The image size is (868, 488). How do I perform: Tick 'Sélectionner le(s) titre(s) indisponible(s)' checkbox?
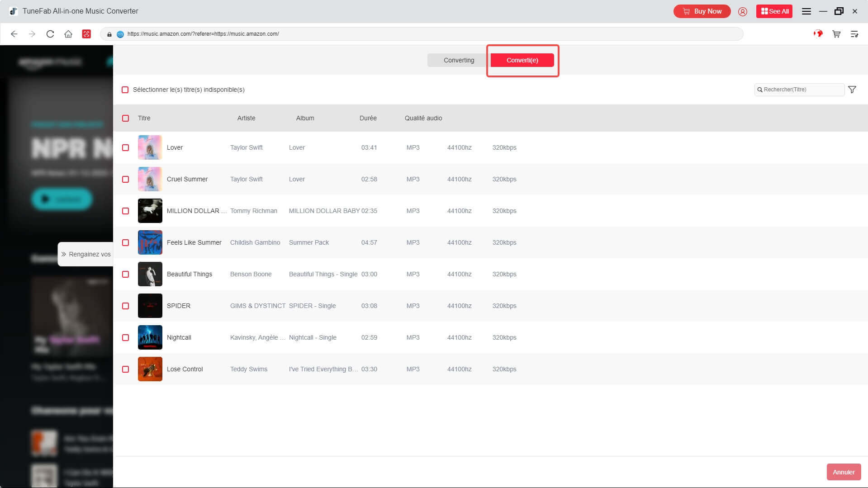(125, 90)
